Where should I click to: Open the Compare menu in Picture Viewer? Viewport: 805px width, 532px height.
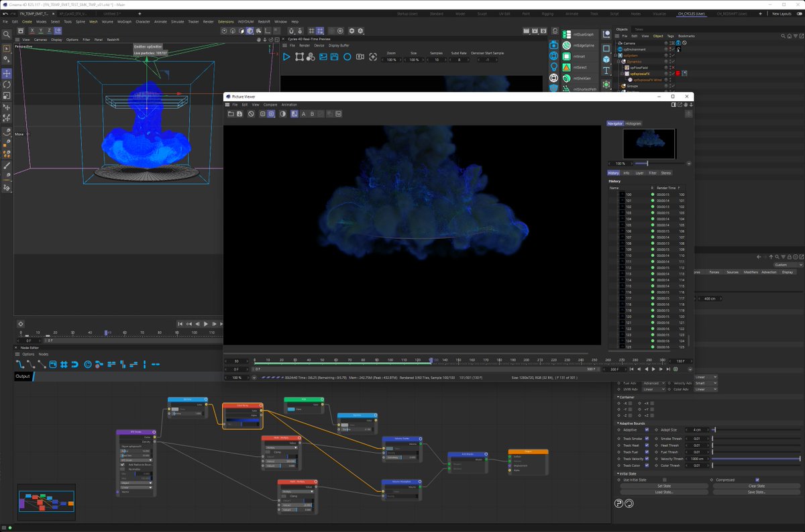click(270, 105)
